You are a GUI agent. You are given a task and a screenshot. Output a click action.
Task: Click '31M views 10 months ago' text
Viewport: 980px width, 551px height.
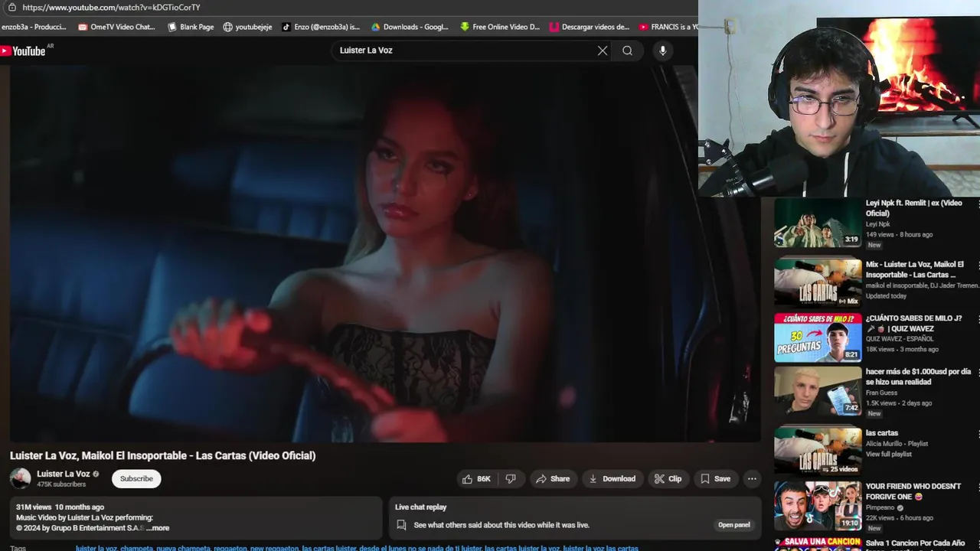(x=60, y=507)
